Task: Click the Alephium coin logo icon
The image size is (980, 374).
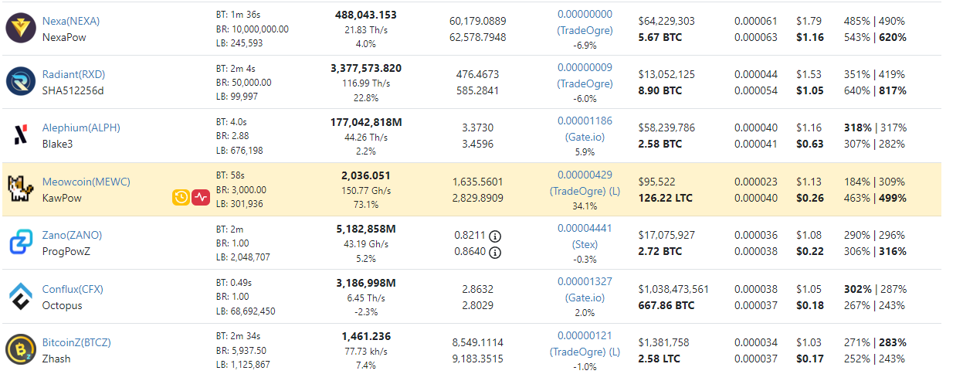Action: [20, 135]
